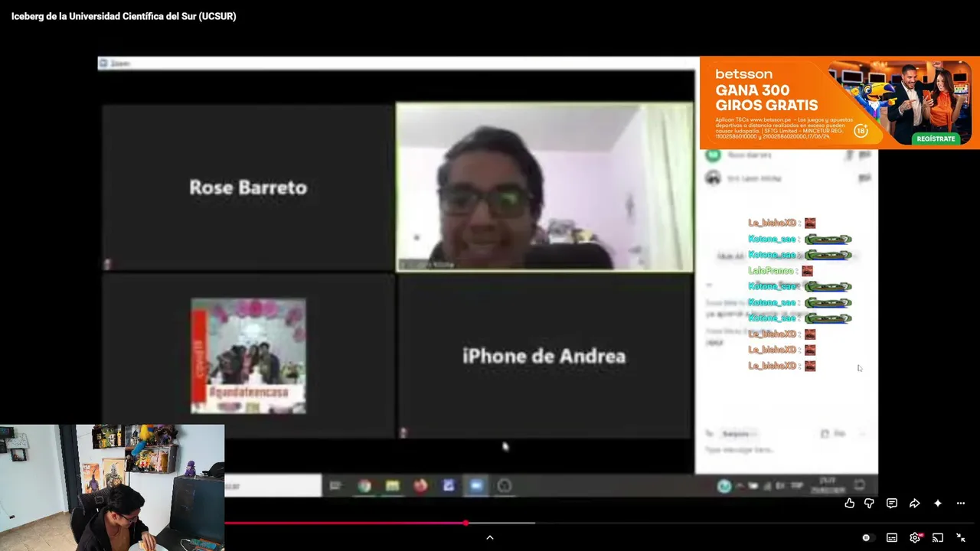Like the video with thumbs-up icon
The image size is (980, 551).
850,504
